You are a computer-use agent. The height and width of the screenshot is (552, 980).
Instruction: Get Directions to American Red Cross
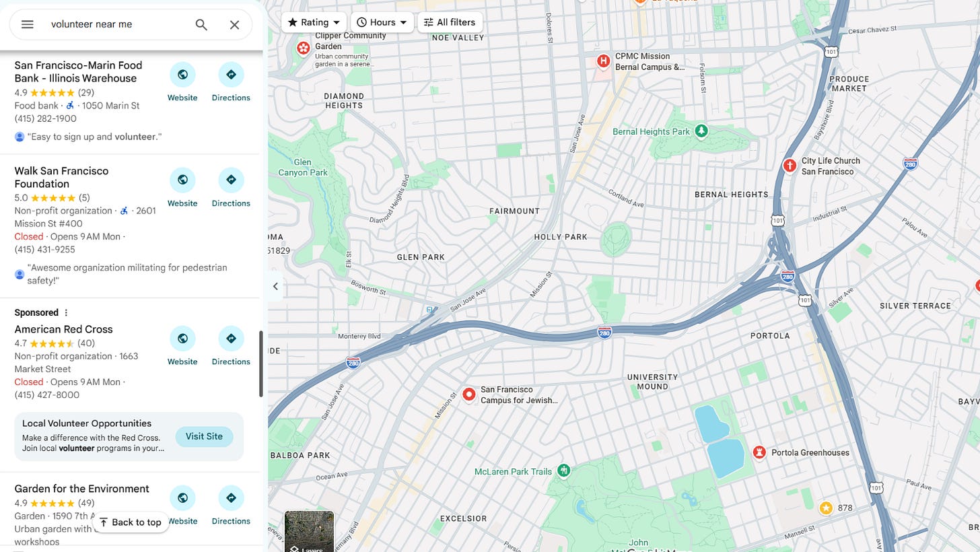pyautogui.click(x=231, y=347)
